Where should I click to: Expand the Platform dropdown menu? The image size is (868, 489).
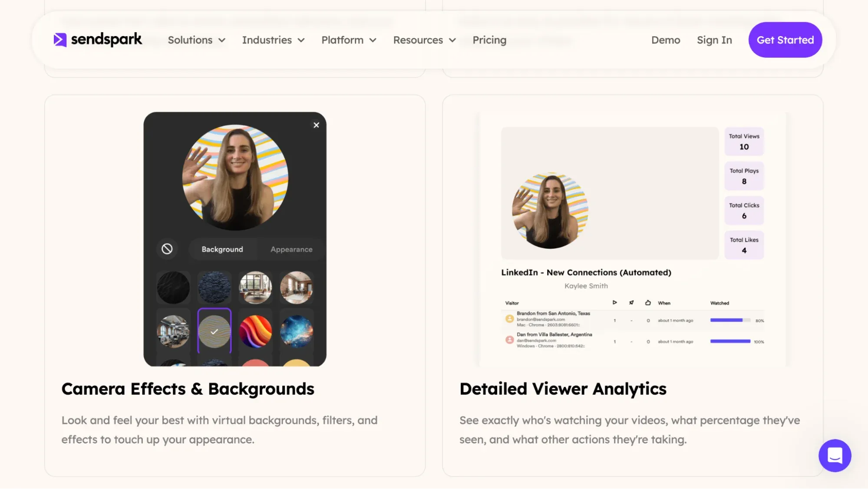(349, 40)
